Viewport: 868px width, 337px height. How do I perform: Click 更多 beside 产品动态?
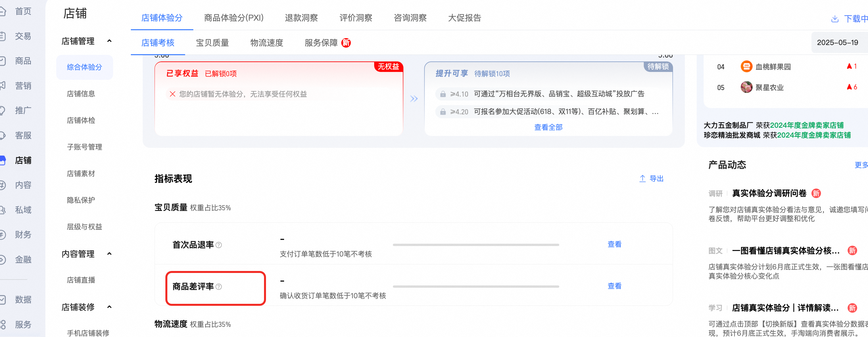[x=861, y=165]
